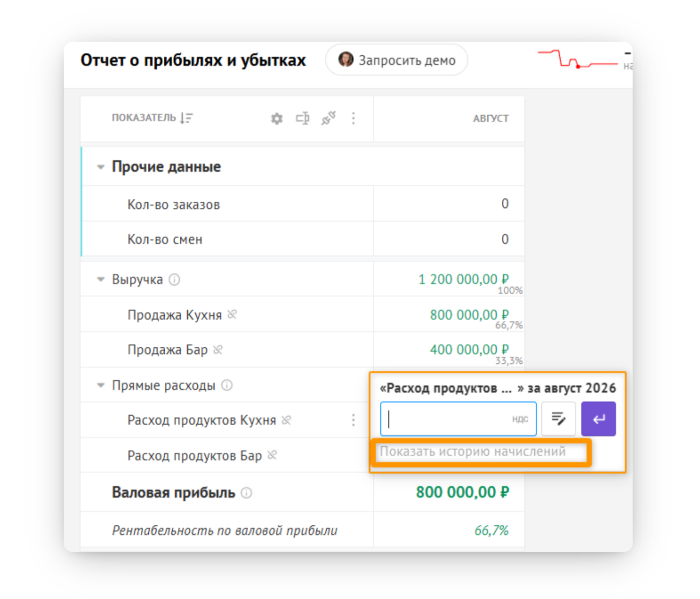Collapse the Прочие данные section
The image size is (700, 599).
[x=101, y=167]
